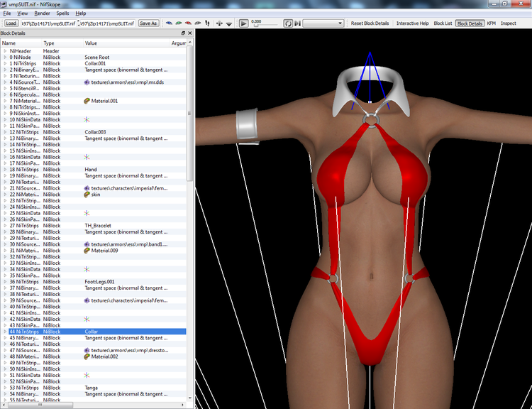Viewport: 532px width, 409px height.
Task: Click the Perspective down-arrow toolbar icon
Action: 229,23
